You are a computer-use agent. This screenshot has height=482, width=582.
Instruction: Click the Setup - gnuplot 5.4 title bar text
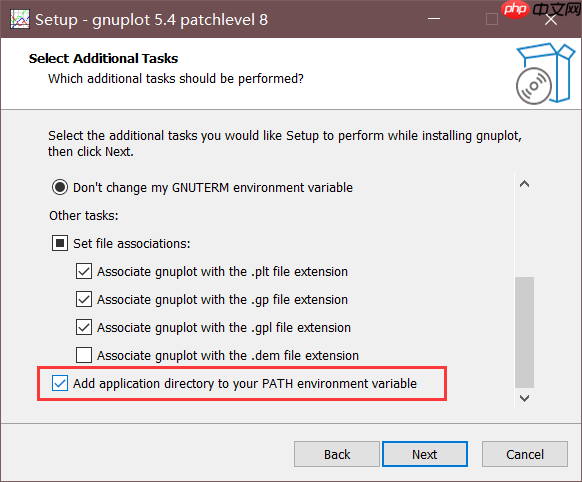pyautogui.click(x=151, y=20)
